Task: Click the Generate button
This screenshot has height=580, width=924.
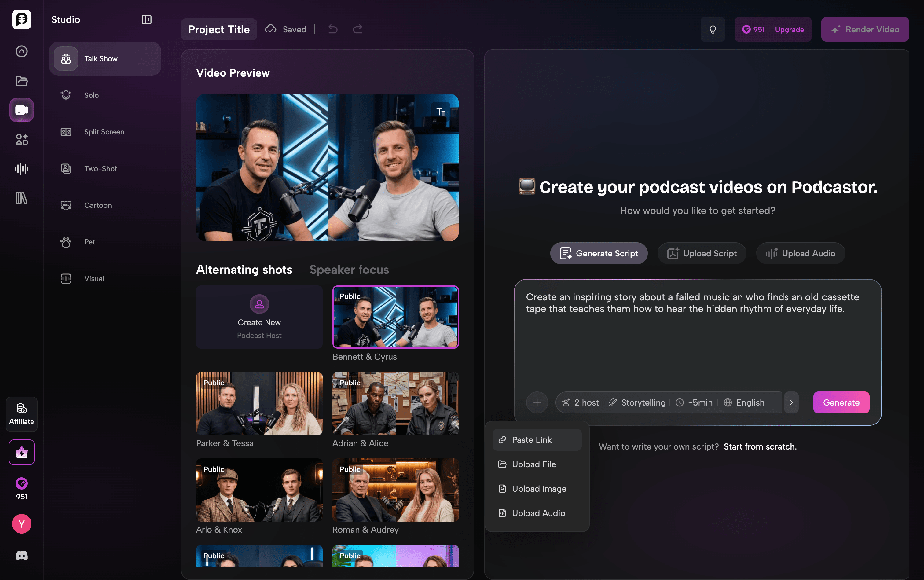Action: point(841,402)
